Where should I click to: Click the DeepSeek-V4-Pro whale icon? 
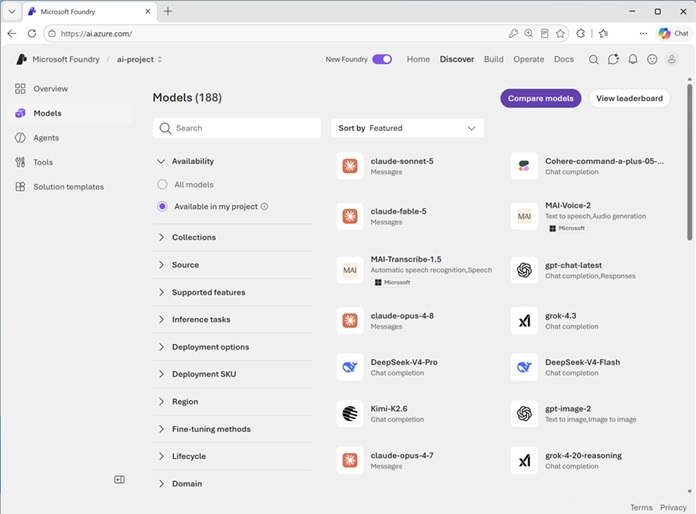[350, 367]
